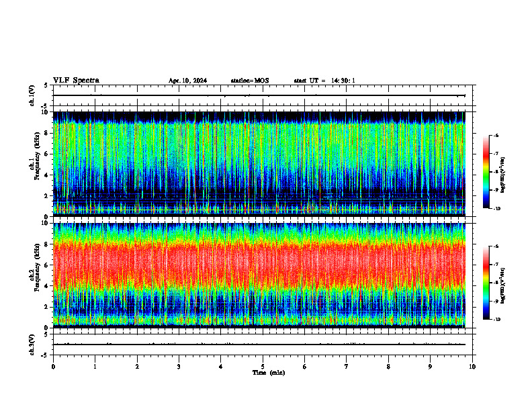Click the "8" kHz tick on ch.2 spectrogram axis

coord(47,244)
